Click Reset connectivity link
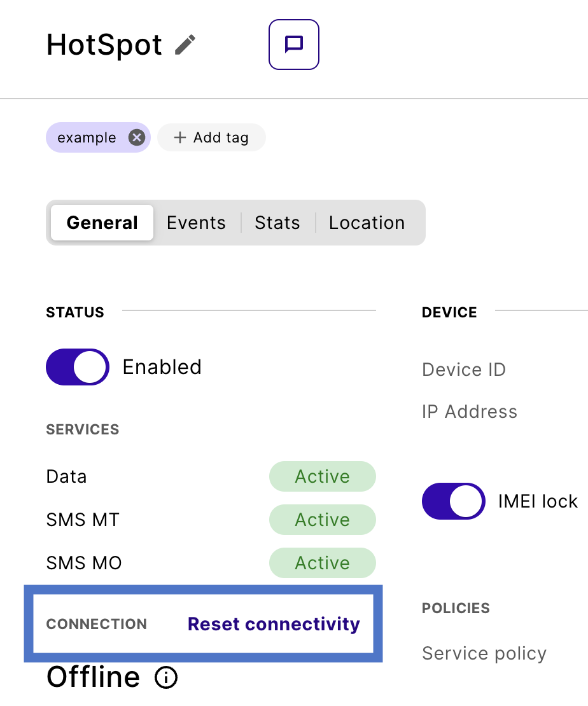 click(274, 624)
